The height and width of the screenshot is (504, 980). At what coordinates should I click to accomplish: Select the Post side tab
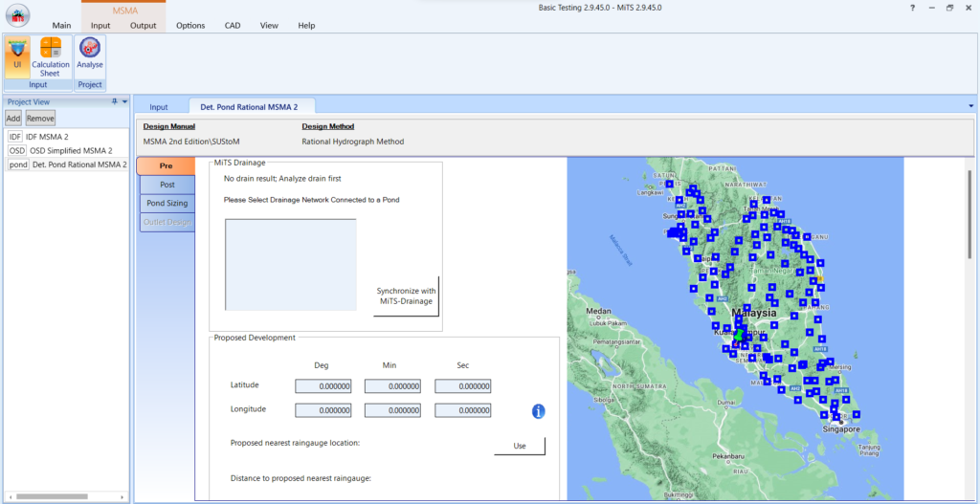click(167, 185)
